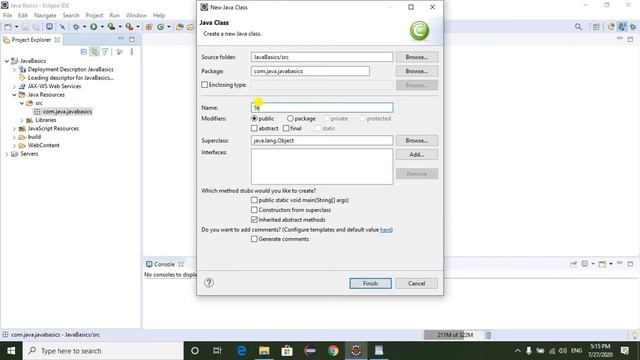Viewport: 640px width, 360px height.
Task: Select the package modifier radio button
Action: click(x=290, y=119)
